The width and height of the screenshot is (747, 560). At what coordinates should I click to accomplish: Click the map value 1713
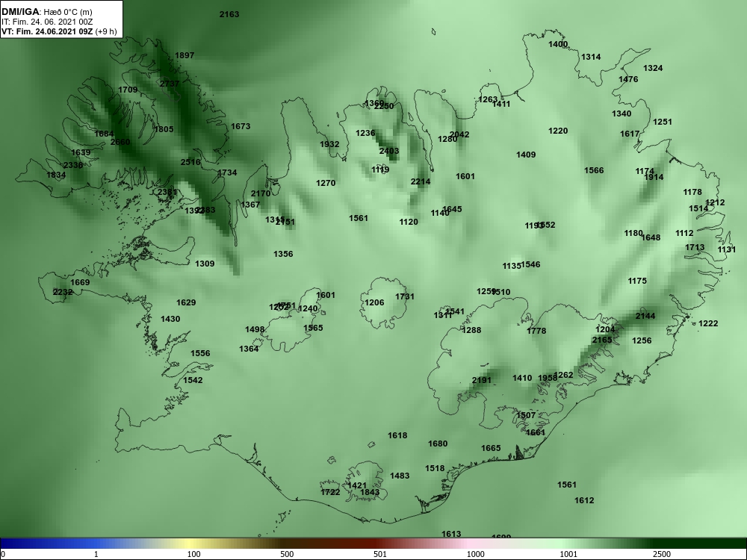click(695, 247)
